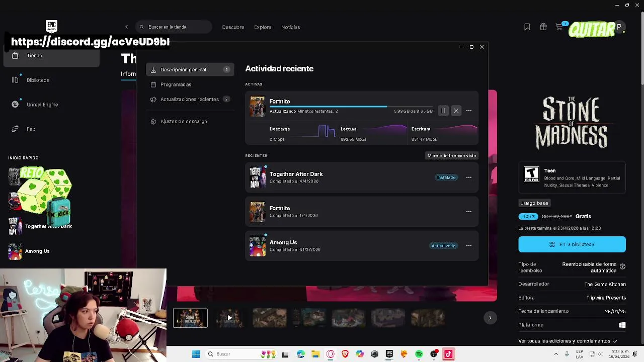Open Actualizaciones recientes section
The image size is (644, 362).
[190, 99]
